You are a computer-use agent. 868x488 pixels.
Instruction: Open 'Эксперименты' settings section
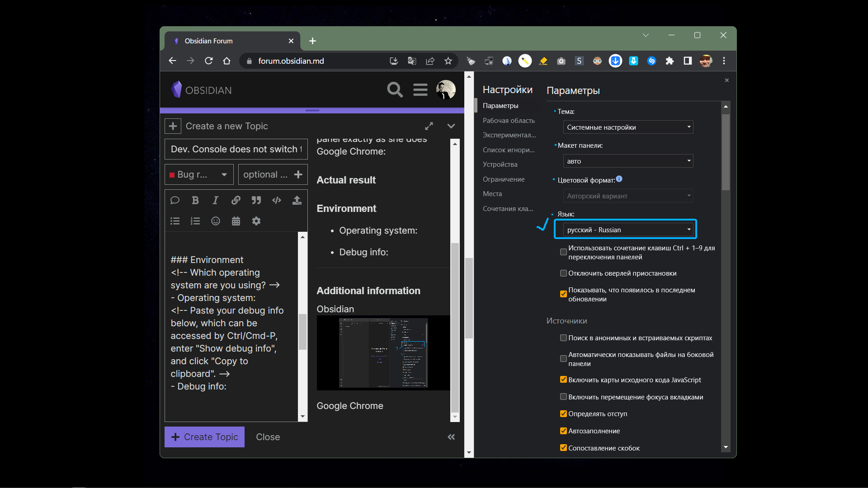[509, 135]
